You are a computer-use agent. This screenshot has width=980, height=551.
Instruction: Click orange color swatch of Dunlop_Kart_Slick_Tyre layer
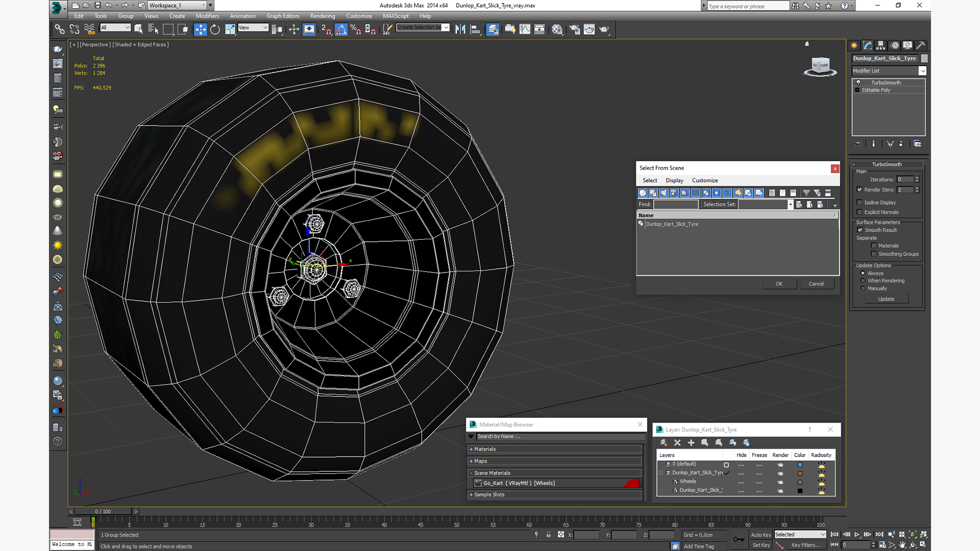pos(800,473)
